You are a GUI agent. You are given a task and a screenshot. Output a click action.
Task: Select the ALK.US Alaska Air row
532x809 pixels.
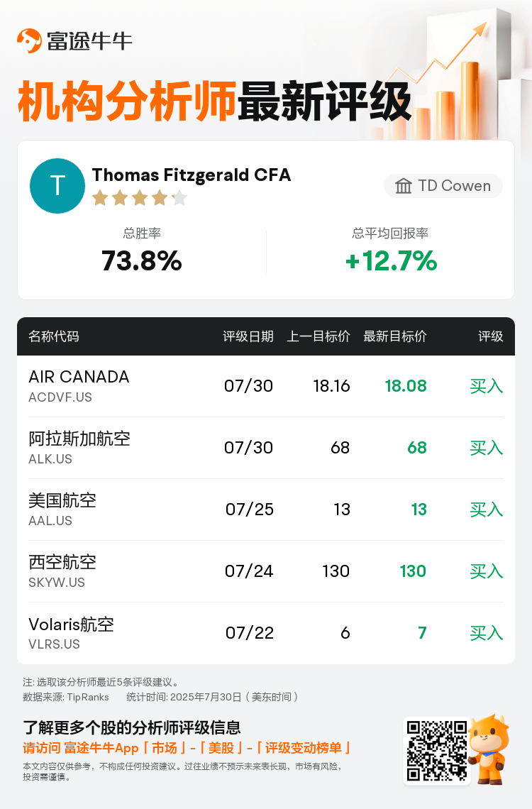tap(266, 448)
